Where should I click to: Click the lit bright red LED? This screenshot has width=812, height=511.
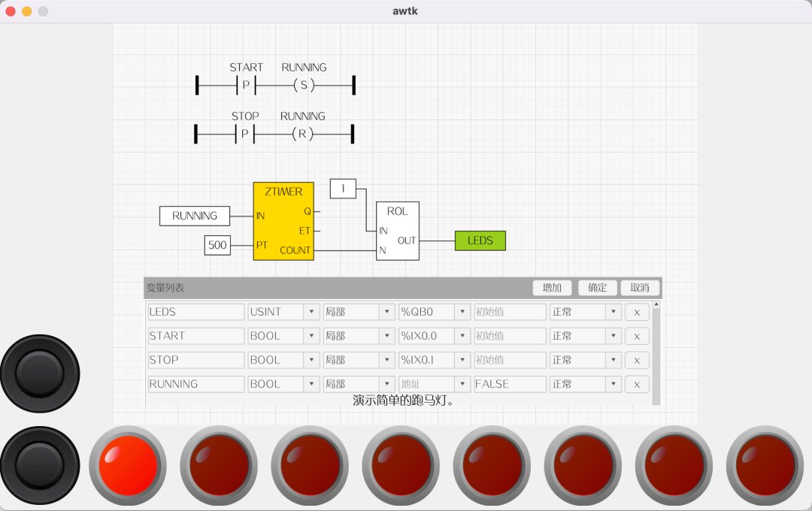tap(128, 464)
